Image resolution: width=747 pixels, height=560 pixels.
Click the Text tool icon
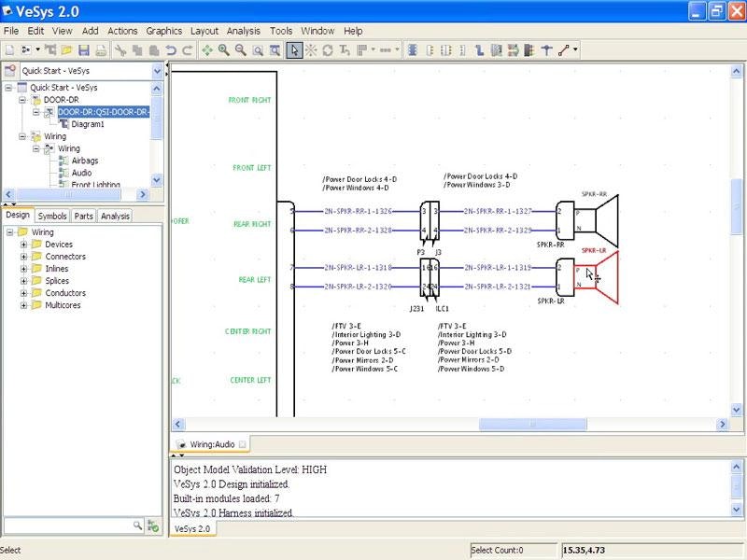(345, 50)
